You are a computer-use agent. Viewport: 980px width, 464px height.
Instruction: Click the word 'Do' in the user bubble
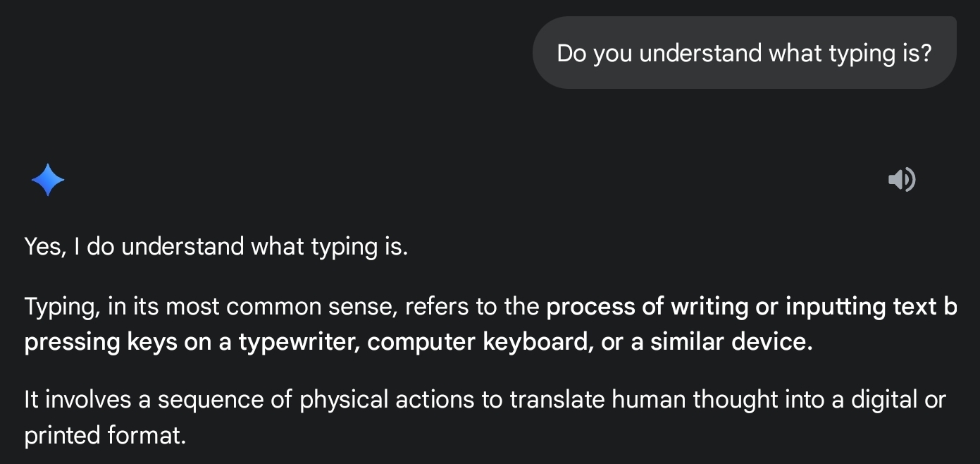pos(571,54)
